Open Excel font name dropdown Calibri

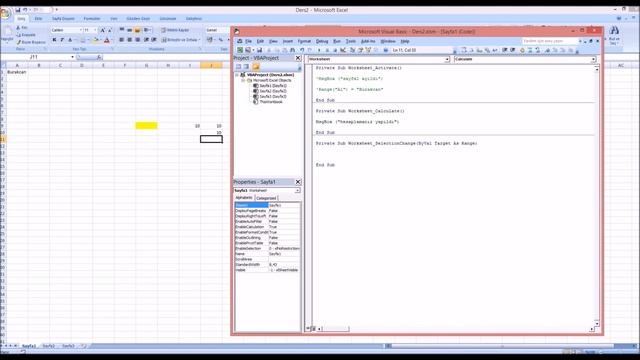click(x=81, y=30)
